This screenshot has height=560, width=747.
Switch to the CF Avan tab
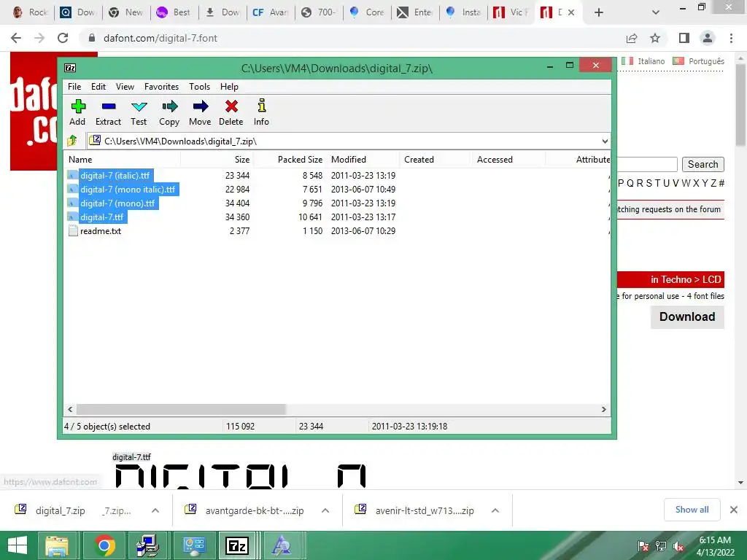click(x=270, y=12)
